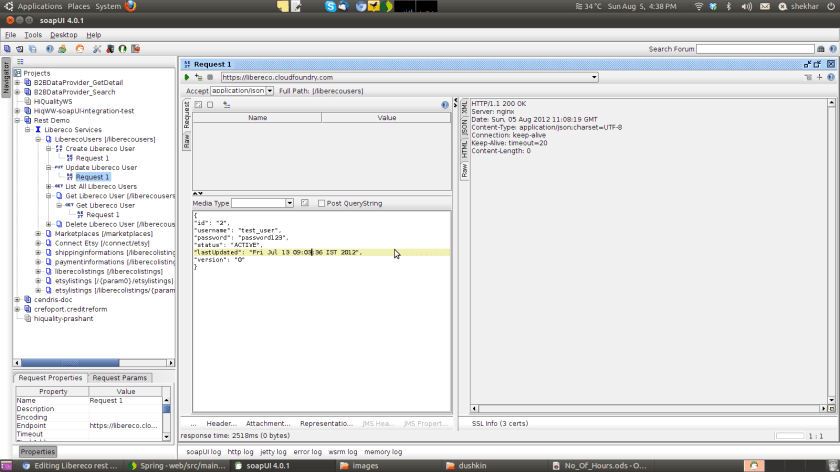The height and width of the screenshot is (472, 840).
Task: Switch to the JSON response tab
Action: 464,128
